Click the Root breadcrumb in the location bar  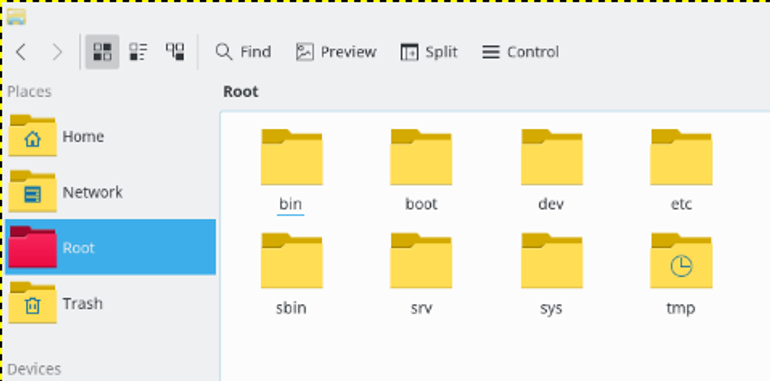pyautogui.click(x=241, y=91)
